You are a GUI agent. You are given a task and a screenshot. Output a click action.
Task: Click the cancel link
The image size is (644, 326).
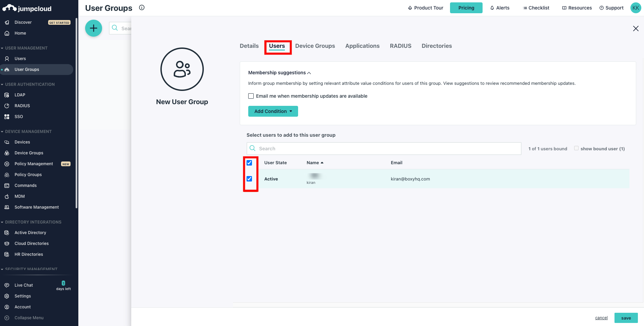point(601,318)
